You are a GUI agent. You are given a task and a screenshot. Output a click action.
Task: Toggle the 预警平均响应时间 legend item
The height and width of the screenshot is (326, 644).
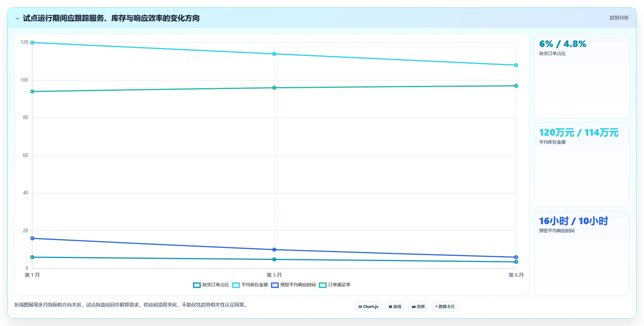tap(293, 285)
